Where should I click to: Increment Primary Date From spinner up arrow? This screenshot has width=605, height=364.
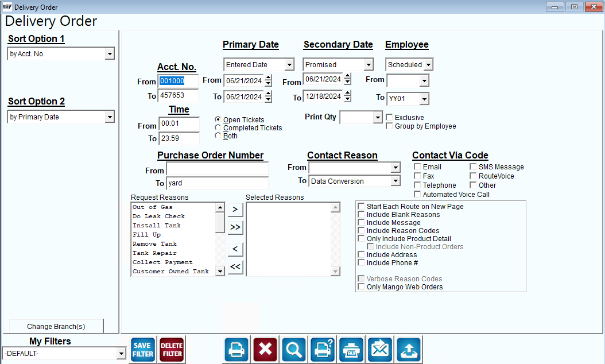(269, 77)
